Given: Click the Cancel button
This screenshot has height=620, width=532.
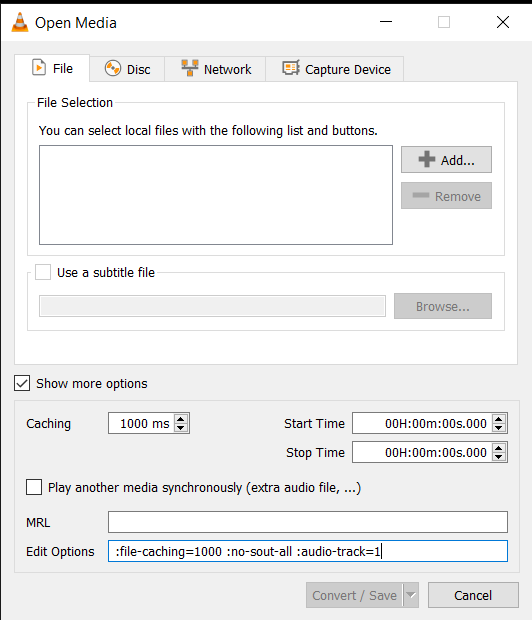Looking at the screenshot, I should click(x=473, y=595).
